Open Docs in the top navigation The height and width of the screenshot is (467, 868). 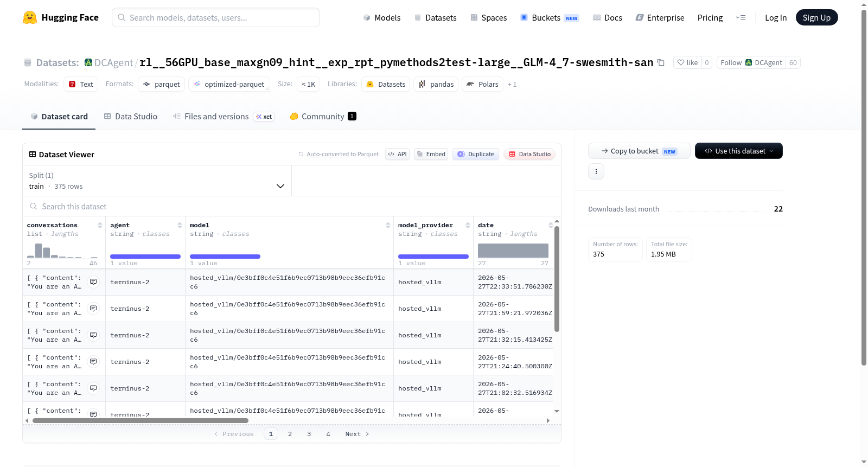[607, 17]
